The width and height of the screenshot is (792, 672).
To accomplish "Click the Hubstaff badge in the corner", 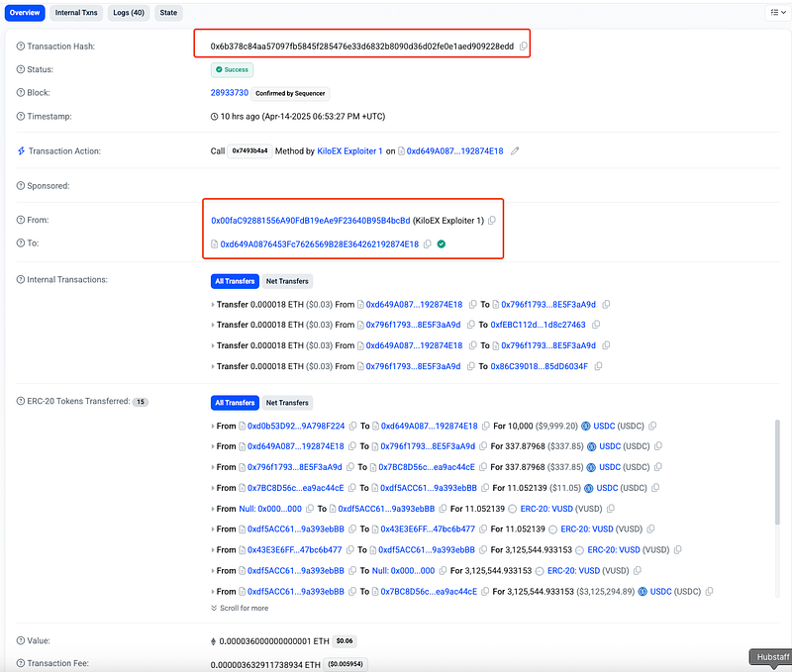I will pyautogui.click(x=769, y=657).
